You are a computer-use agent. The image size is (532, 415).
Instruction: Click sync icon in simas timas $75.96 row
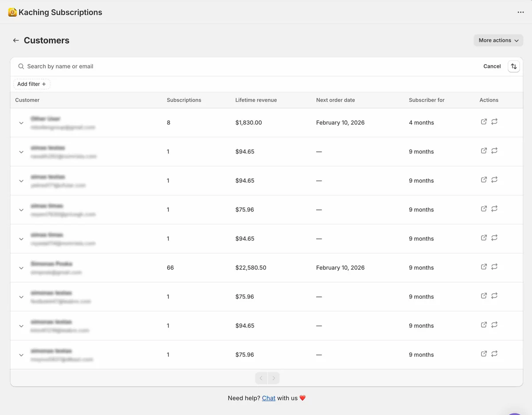(x=494, y=209)
